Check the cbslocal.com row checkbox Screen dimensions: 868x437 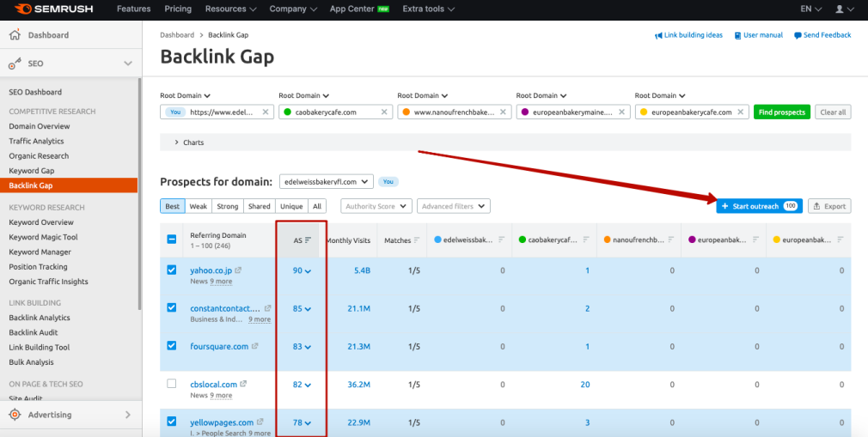[x=172, y=385]
